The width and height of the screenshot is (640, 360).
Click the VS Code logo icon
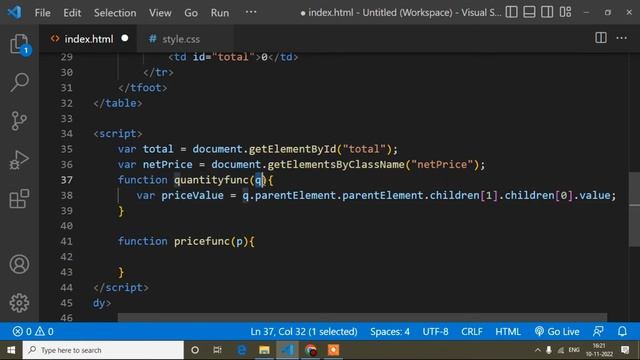coord(15,12)
